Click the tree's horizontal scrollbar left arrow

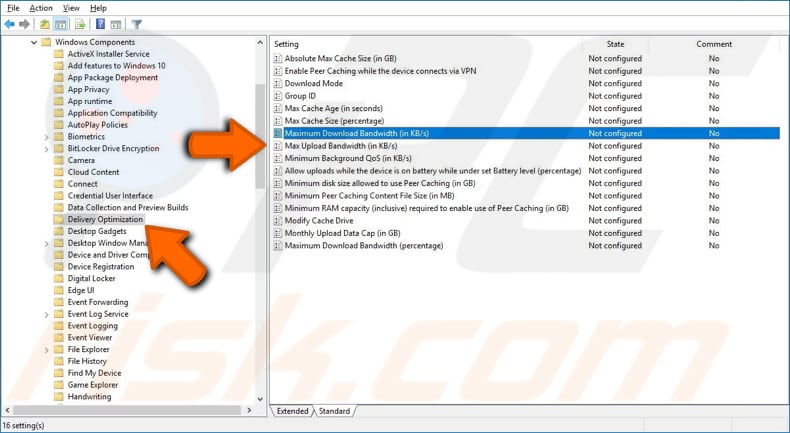pyautogui.click(x=8, y=410)
